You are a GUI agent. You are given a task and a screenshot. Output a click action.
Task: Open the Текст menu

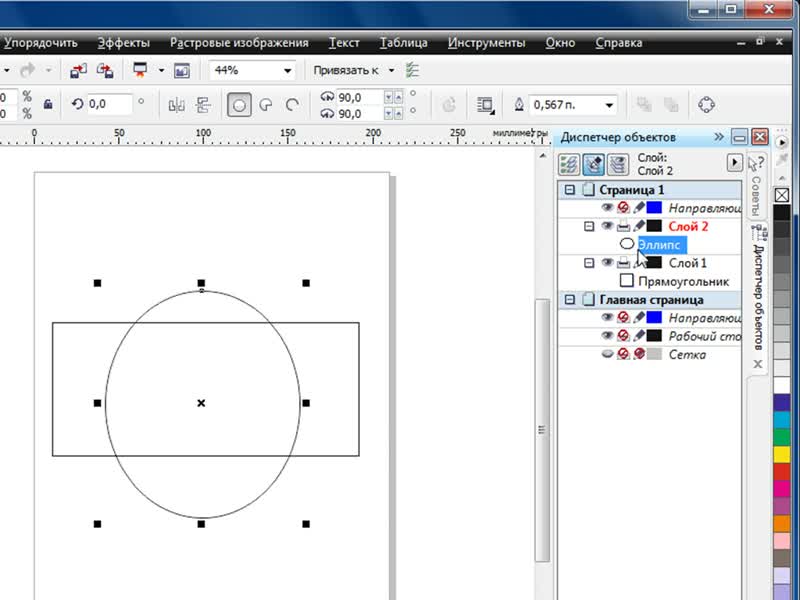click(344, 43)
